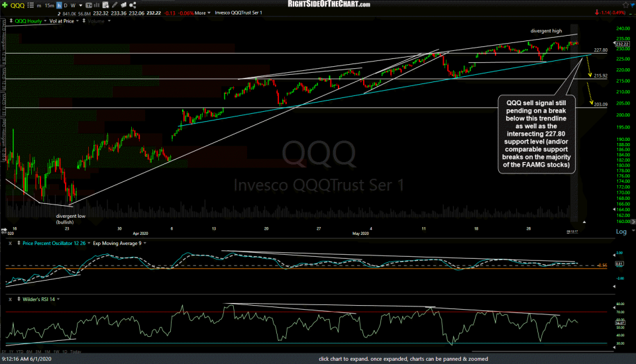This screenshot has width=636, height=364.
Task: Click the 215.92 support level label
Action: pos(601,76)
